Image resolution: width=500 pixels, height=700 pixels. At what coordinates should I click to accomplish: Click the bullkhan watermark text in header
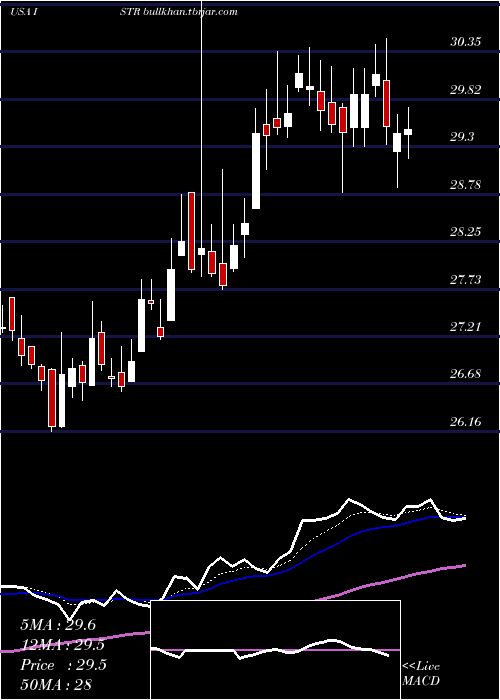coord(191,12)
